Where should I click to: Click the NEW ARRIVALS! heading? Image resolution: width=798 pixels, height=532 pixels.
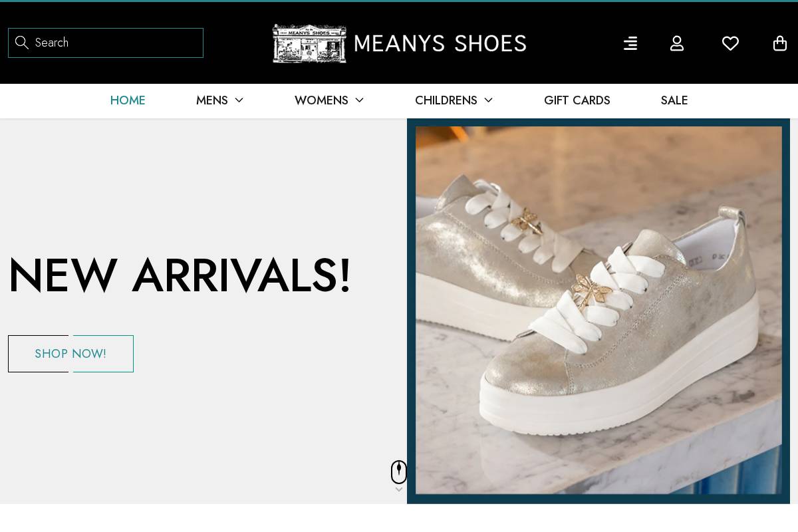click(180, 274)
